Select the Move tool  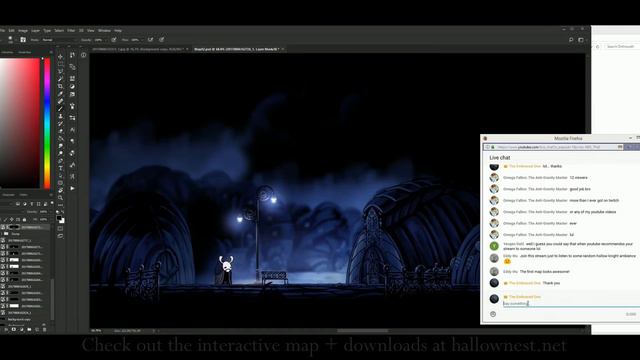tap(60, 56)
